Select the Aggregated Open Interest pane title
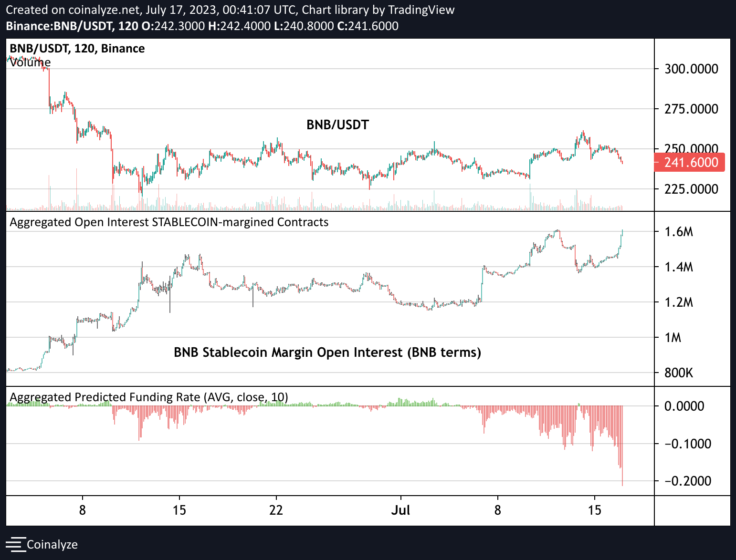The height and width of the screenshot is (560, 736). 169,222
